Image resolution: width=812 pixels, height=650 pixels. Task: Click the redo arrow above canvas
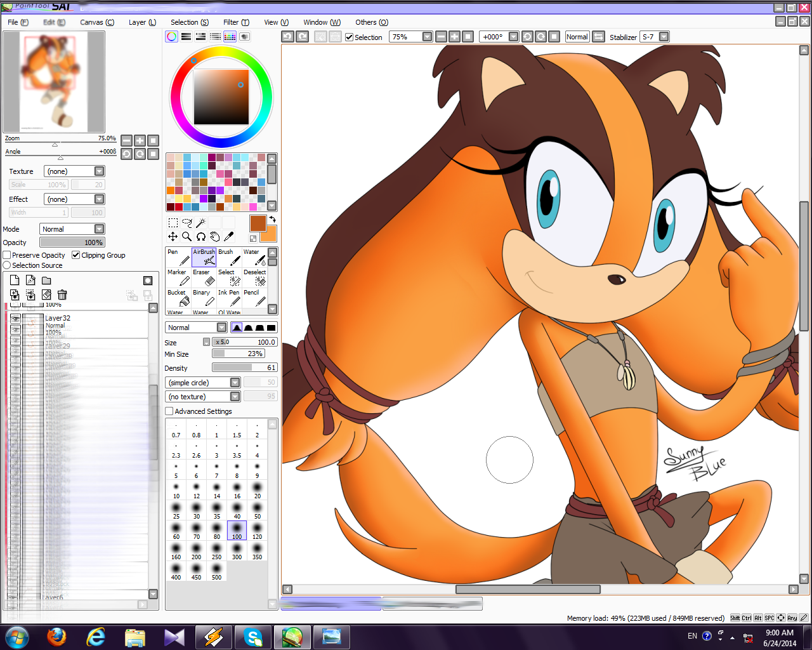pos(303,37)
